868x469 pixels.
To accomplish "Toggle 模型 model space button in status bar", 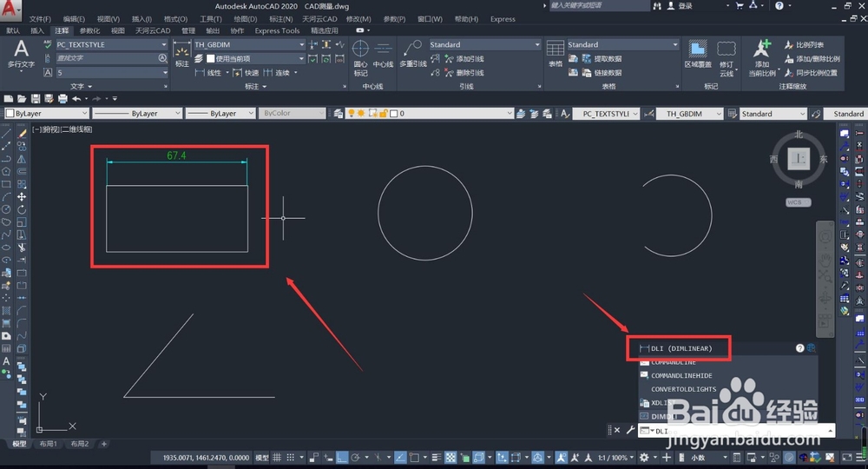I will [262, 458].
